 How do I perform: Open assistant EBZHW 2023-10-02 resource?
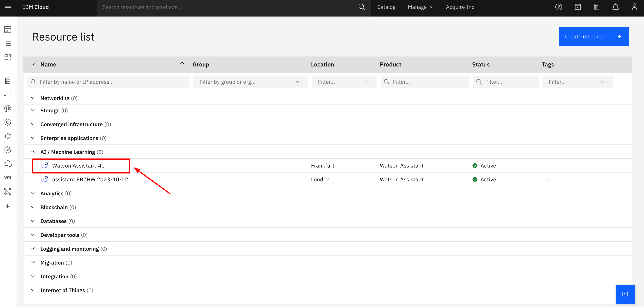coord(90,179)
